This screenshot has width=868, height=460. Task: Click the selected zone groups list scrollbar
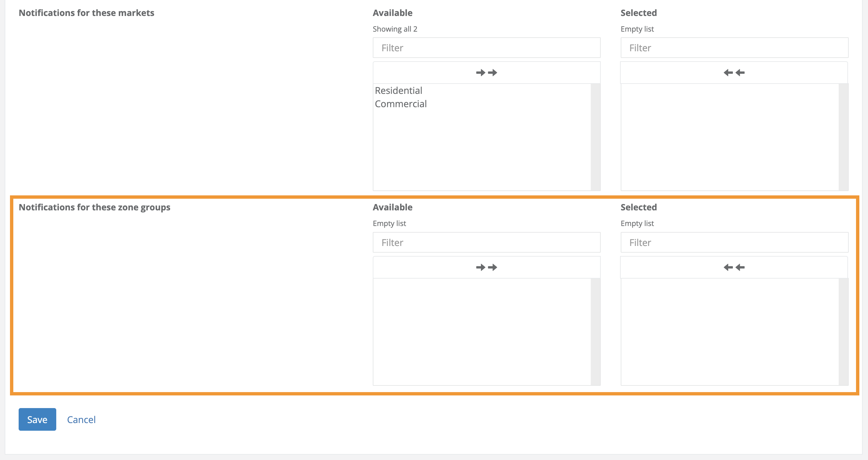[x=843, y=332]
